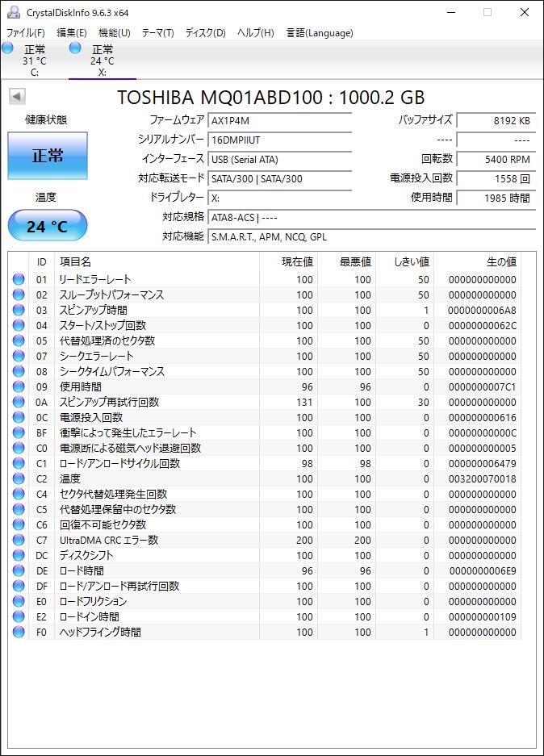Screen dimensions: 544x756
Task: Click status orb for セクタ代替処理発生回数 row
Action: [x=19, y=494]
